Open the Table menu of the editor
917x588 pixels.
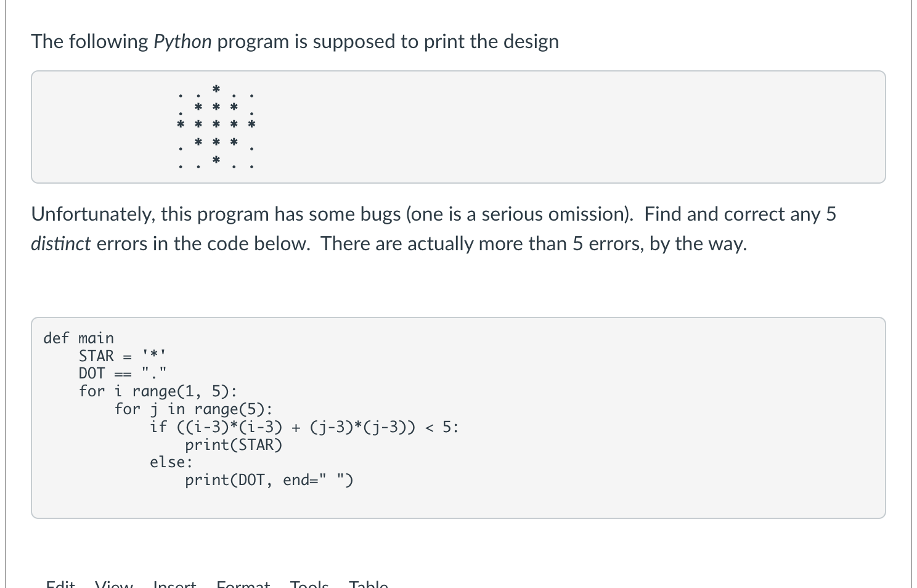click(369, 584)
